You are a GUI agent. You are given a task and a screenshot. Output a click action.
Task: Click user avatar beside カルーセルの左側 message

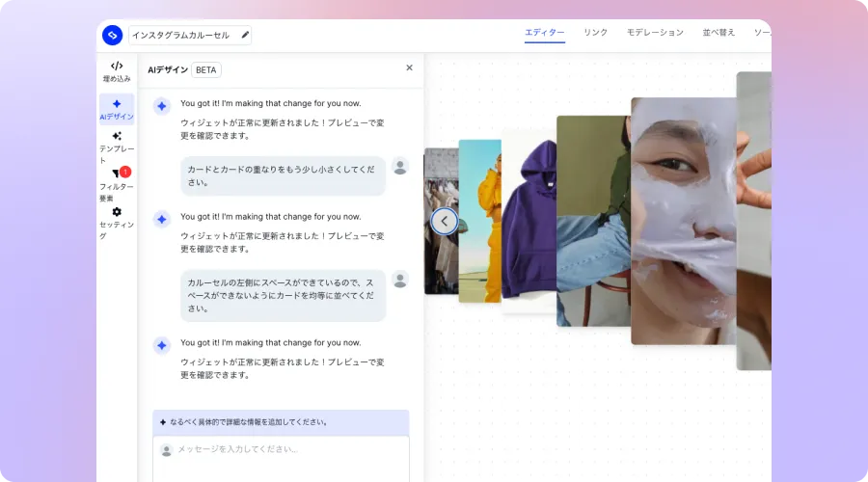400,280
